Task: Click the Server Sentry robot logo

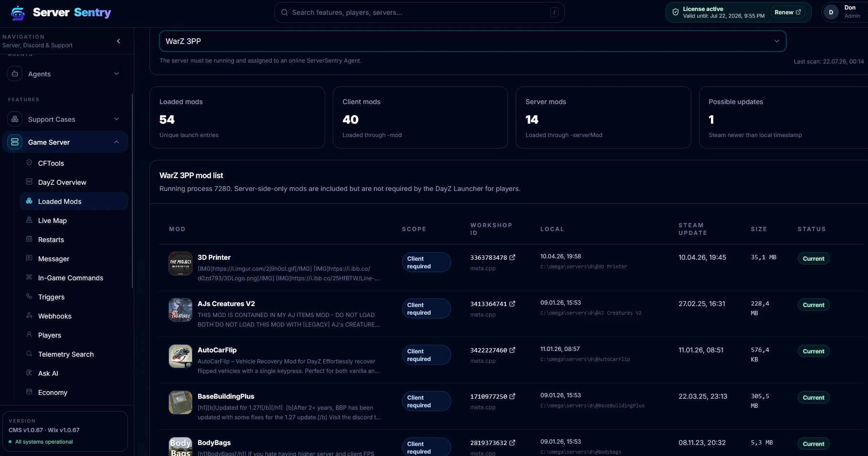Action: click(x=18, y=13)
